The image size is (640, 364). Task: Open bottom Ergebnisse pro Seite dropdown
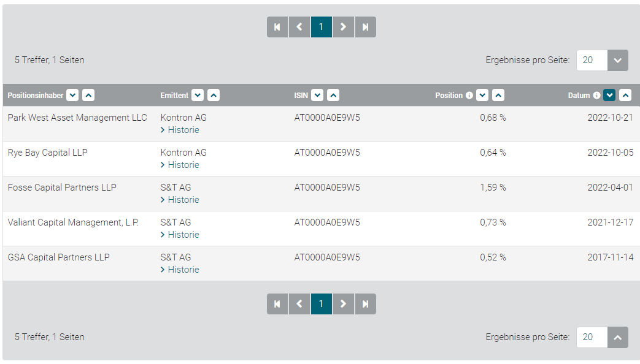pyautogui.click(x=618, y=337)
